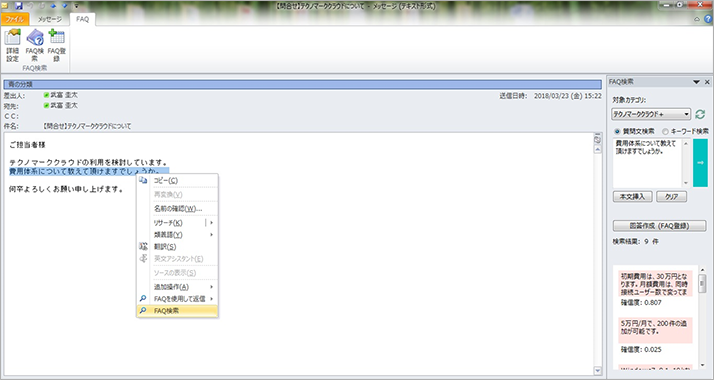714x380 pixels.
Task: Click the 翻訳 icon in context menu
Action: pos(143,246)
